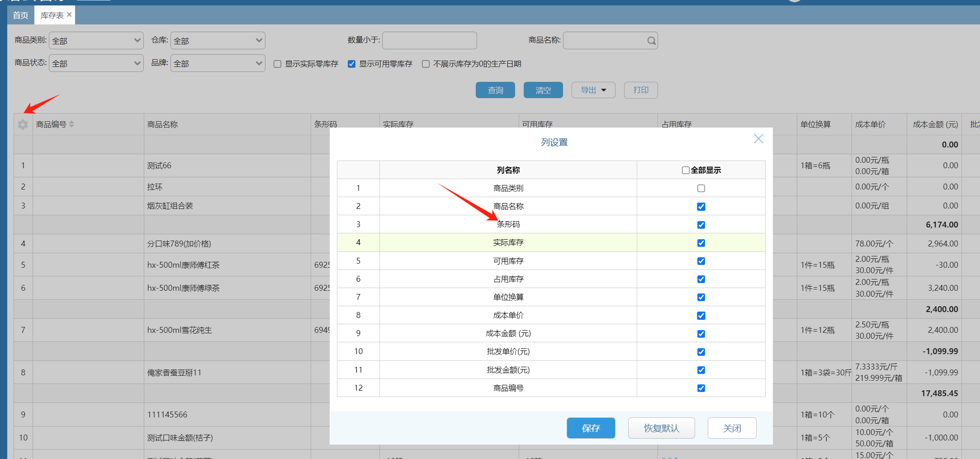Enable the 商品类别 column checkbox
The width and height of the screenshot is (980, 459).
[701, 188]
